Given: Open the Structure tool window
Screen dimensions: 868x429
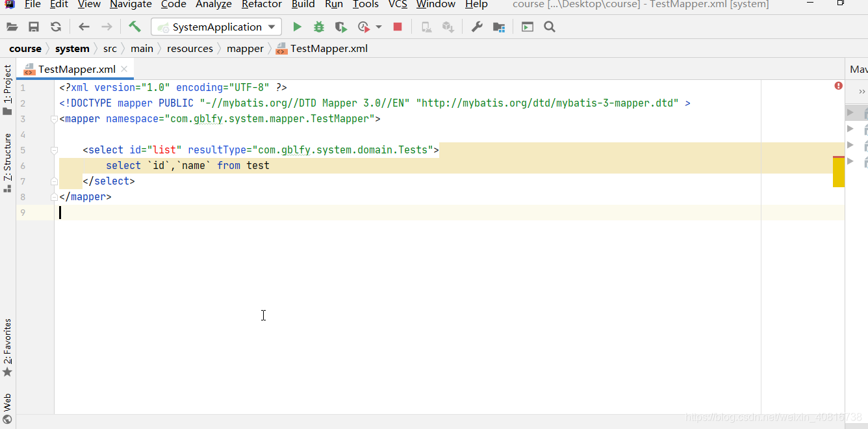Looking at the screenshot, I should tap(7, 162).
